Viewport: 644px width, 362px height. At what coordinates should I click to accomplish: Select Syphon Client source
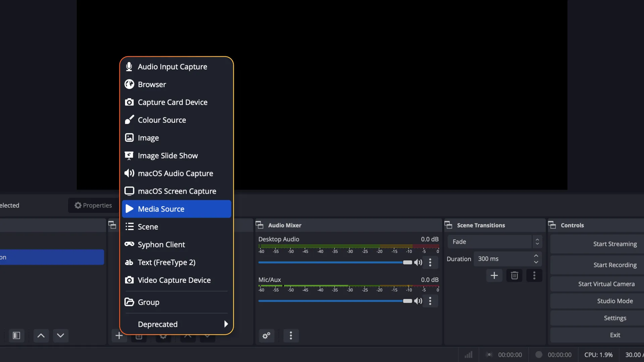176,244
